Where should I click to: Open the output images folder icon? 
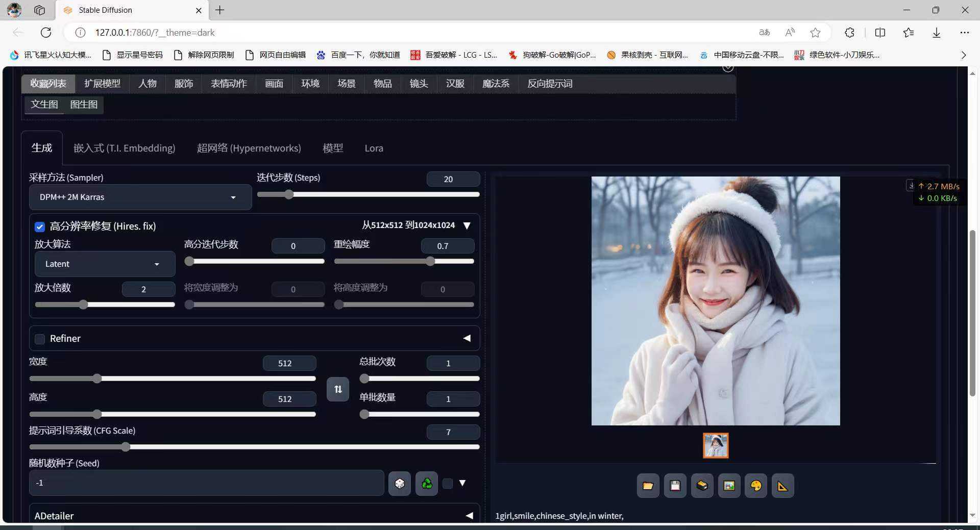[648, 486]
